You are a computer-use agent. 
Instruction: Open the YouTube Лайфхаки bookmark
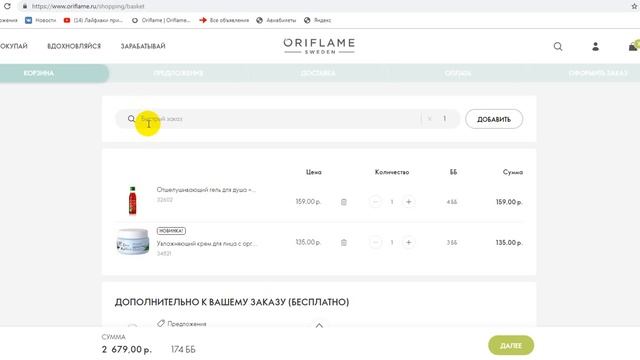tap(93, 20)
